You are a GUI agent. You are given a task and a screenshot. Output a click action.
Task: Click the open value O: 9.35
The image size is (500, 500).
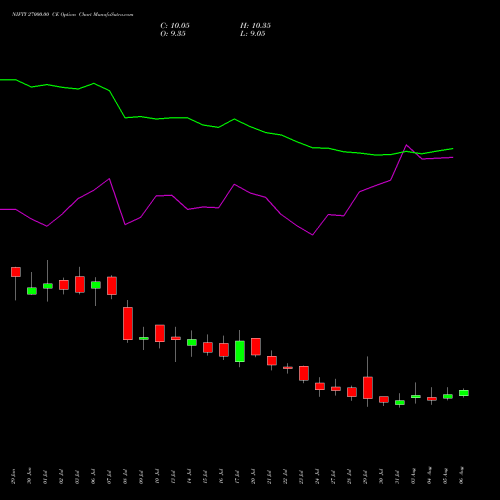[173, 34]
